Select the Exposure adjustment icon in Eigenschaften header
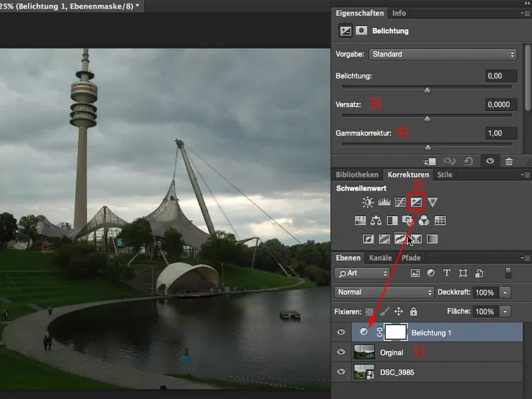Viewport: 532px width, 399px height. (345, 31)
